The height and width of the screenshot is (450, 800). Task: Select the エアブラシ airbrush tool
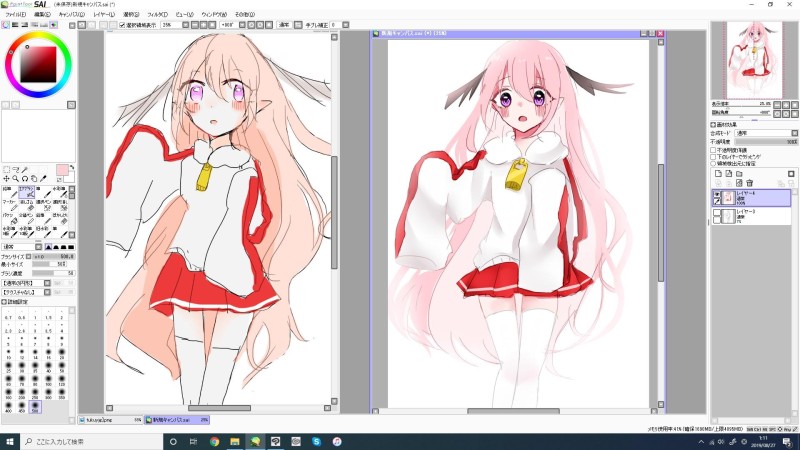click(x=26, y=192)
